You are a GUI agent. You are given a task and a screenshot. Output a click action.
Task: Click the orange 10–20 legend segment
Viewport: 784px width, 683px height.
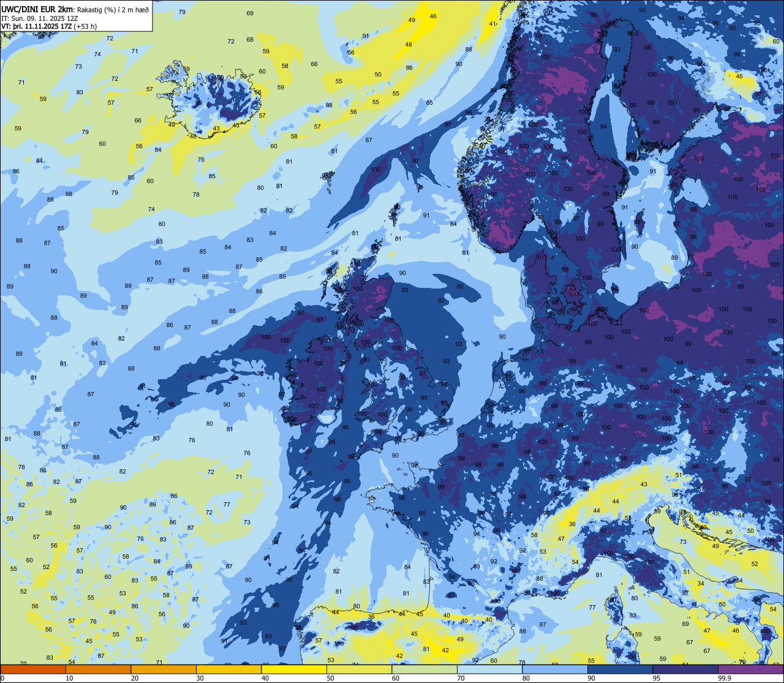98,669
